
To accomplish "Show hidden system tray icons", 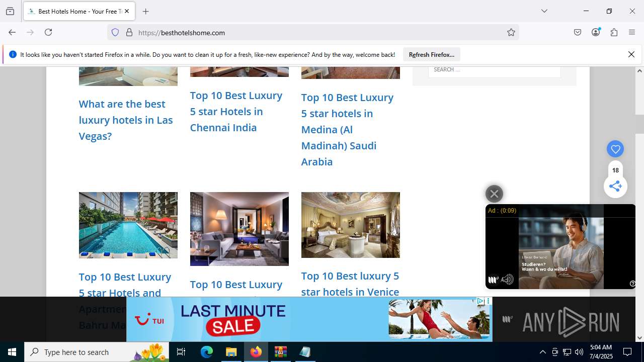I will (x=542, y=352).
